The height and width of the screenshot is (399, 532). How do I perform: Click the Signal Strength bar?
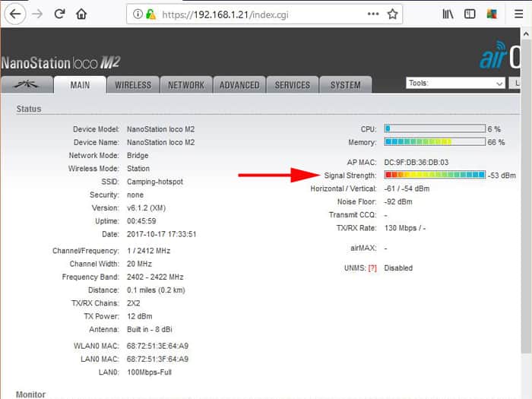(x=435, y=175)
